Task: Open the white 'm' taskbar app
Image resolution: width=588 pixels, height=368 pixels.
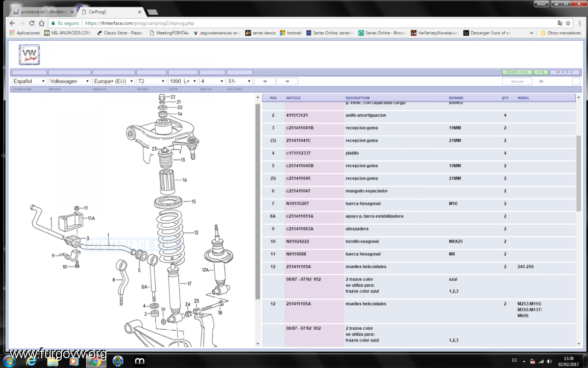Action: point(139,361)
